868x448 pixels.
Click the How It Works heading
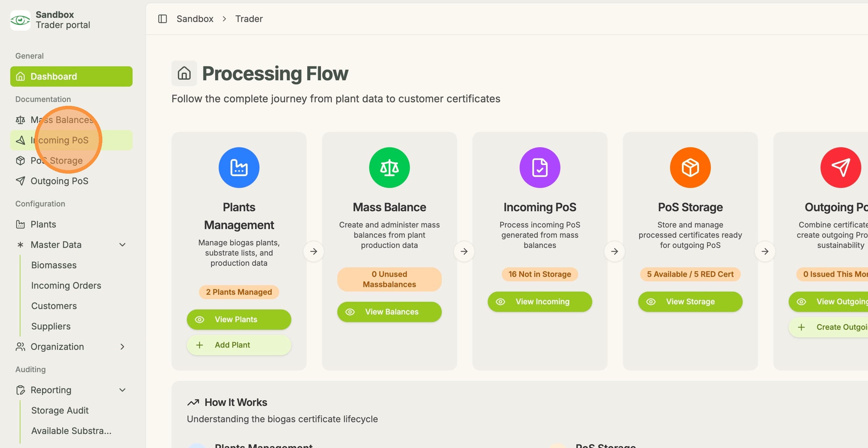pos(236,402)
